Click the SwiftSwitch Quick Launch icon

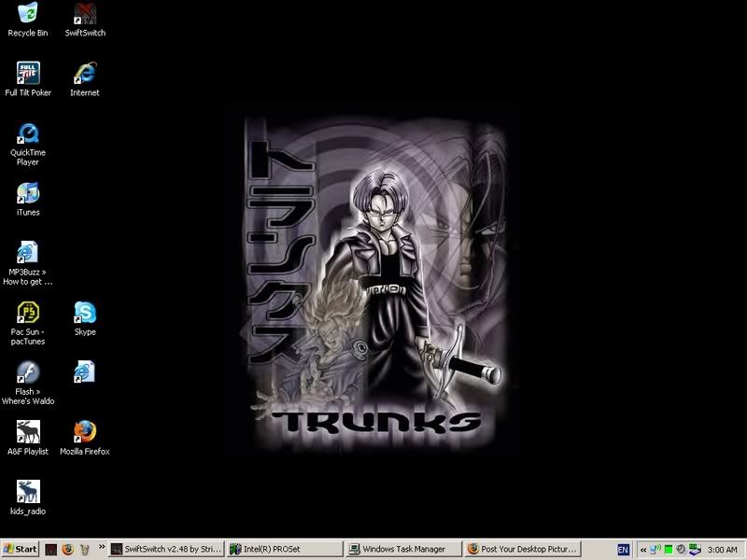tap(51, 550)
